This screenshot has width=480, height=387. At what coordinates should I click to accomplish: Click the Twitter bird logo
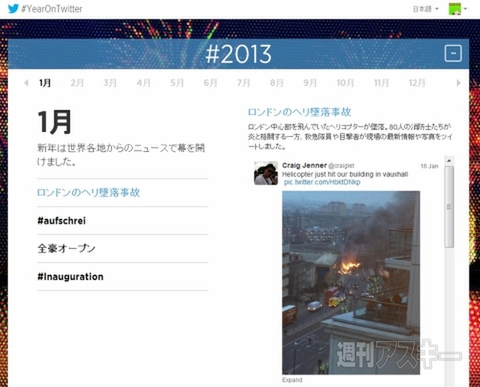(x=13, y=8)
